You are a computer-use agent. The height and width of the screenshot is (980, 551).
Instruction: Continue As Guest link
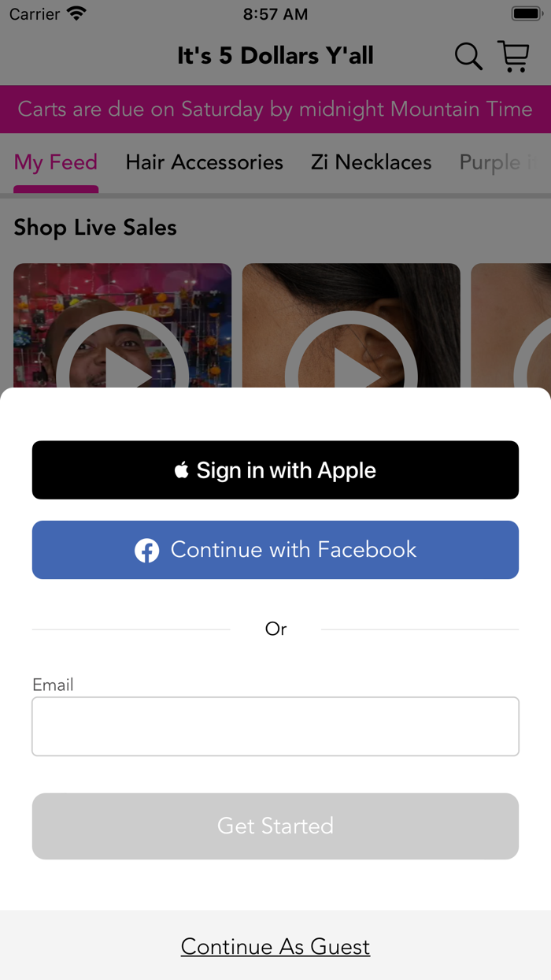(x=275, y=946)
